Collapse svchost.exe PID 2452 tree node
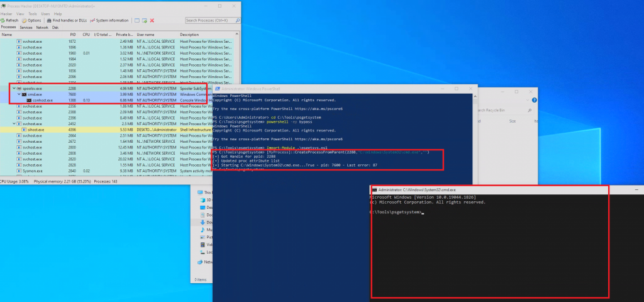 click(13, 123)
